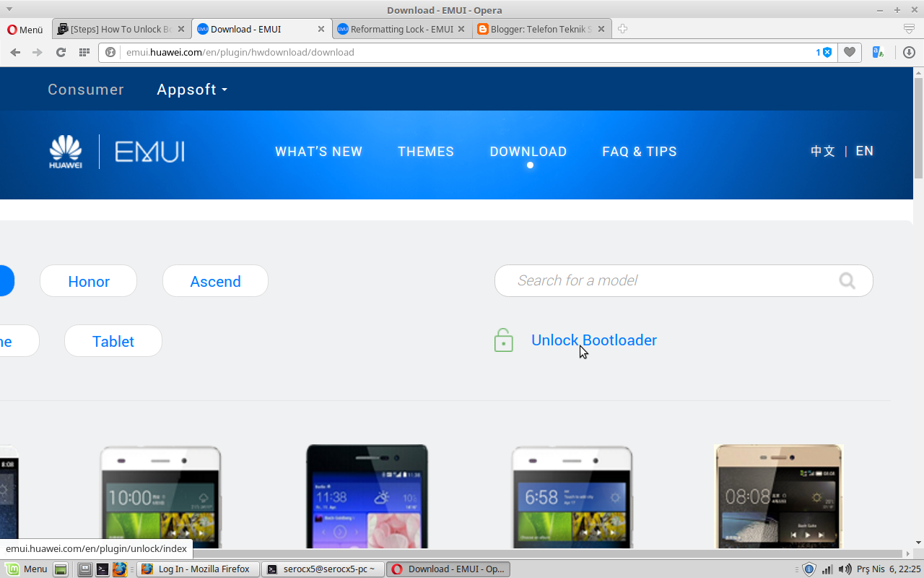
Task: Switch to the How To Unlock Bootloader tab
Action: [x=121, y=29]
